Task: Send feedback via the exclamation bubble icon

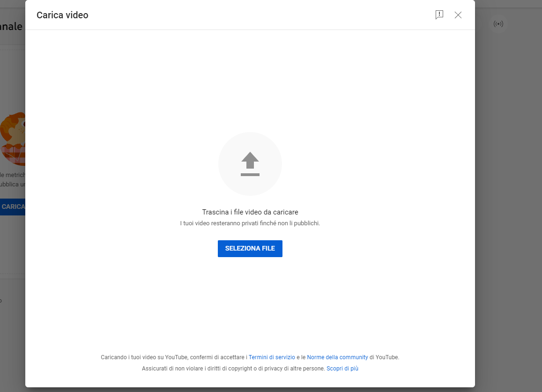Action: pyautogui.click(x=439, y=15)
